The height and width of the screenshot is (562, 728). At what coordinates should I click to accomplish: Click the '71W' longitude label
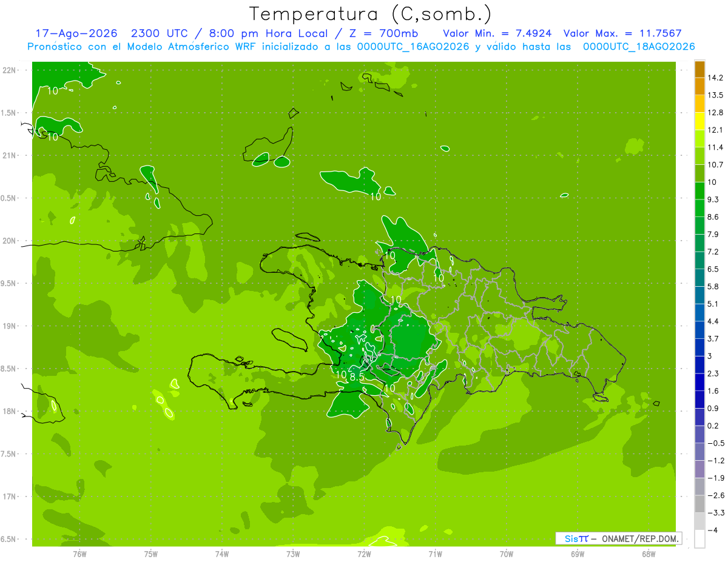[435, 554]
